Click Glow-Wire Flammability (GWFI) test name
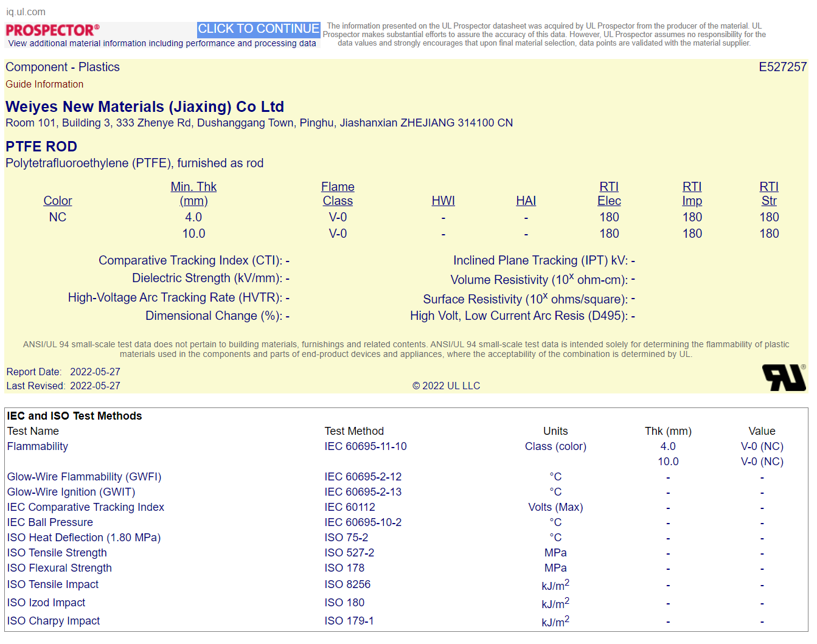The image size is (817, 644). tap(85, 477)
